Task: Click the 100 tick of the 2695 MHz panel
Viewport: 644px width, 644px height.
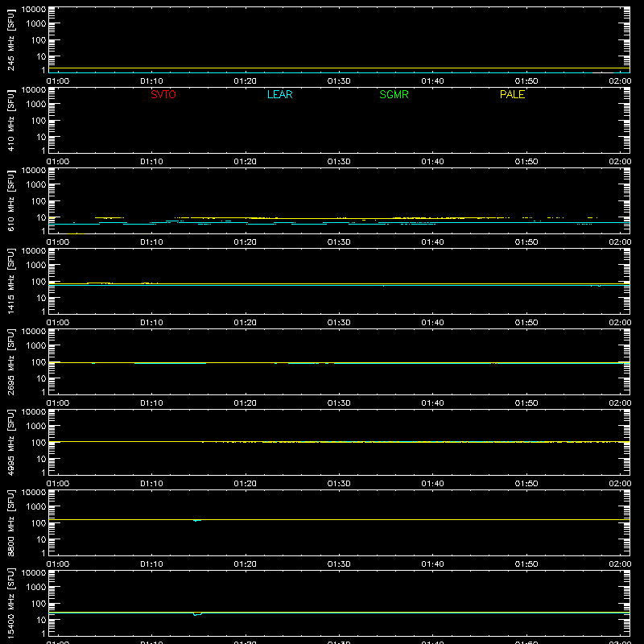Action: point(39,362)
